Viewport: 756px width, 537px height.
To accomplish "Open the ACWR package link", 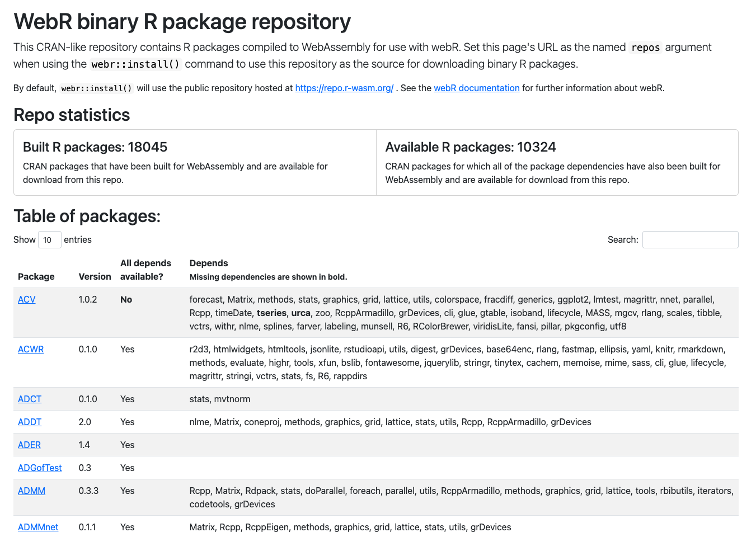I will click(31, 349).
